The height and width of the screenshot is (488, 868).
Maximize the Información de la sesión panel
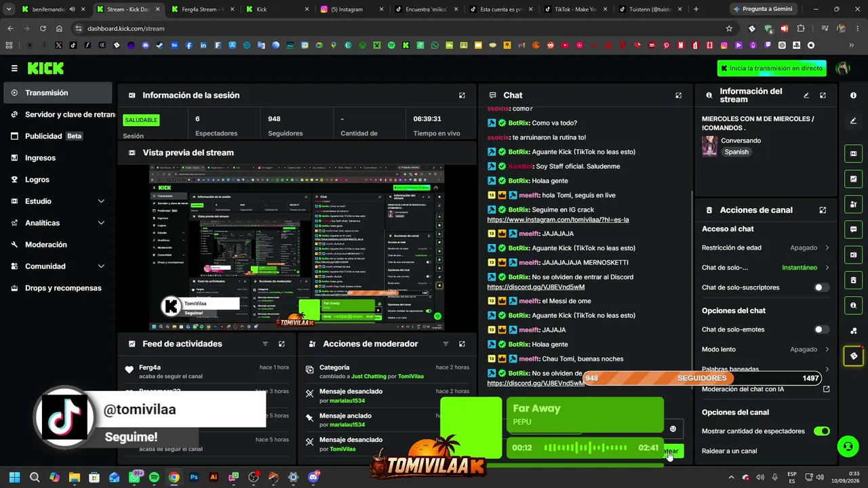[x=462, y=96]
